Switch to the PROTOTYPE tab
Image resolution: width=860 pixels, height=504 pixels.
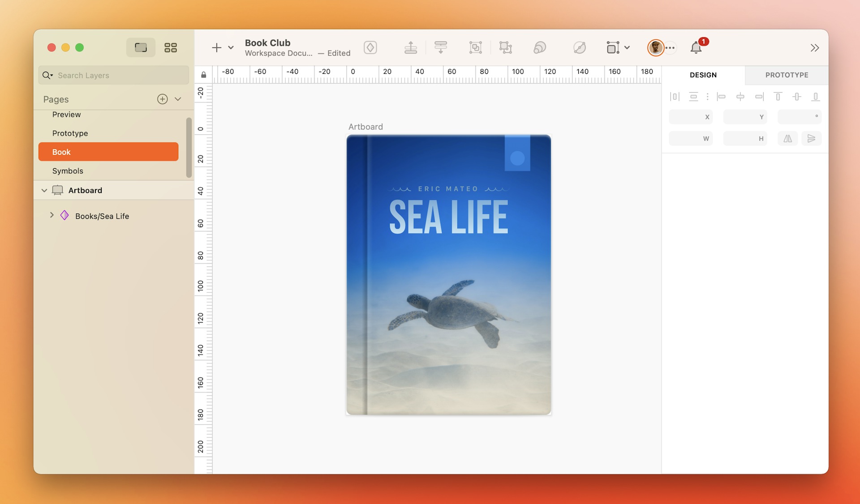pos(787,74)
